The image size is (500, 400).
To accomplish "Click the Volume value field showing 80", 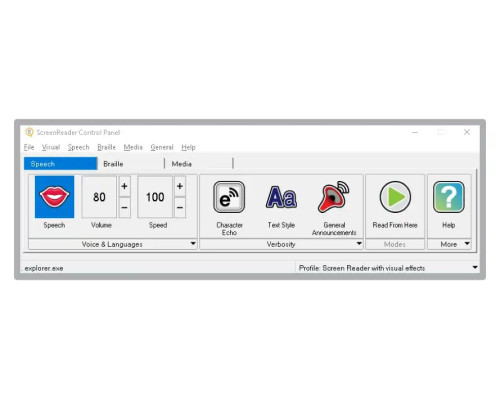I will point(99,197).
